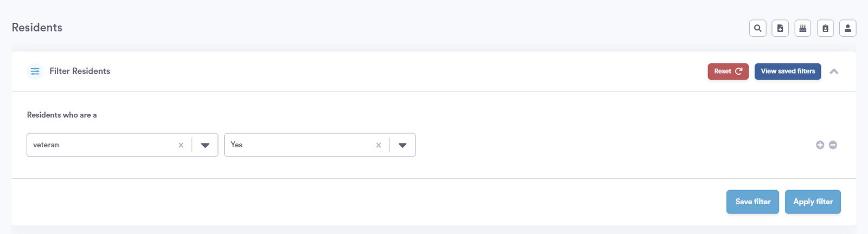Click the filter sliders icon

35,71
